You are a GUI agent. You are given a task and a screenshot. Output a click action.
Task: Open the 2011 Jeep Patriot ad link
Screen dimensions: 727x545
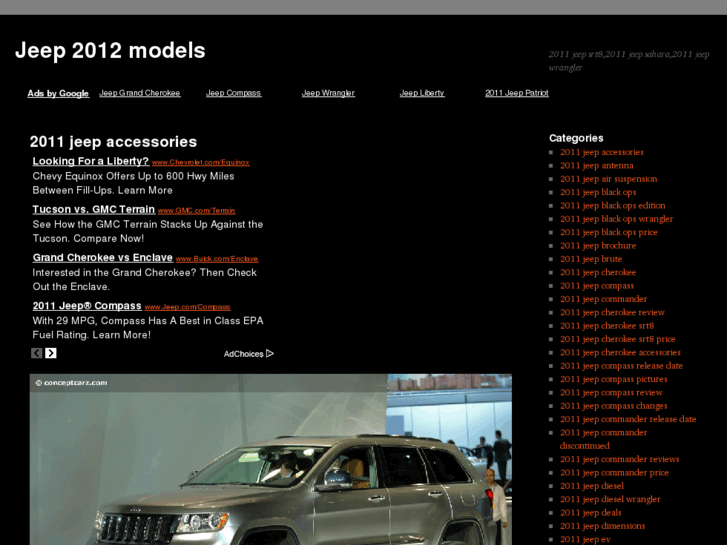pyautogui.click(x=516, y=93)
